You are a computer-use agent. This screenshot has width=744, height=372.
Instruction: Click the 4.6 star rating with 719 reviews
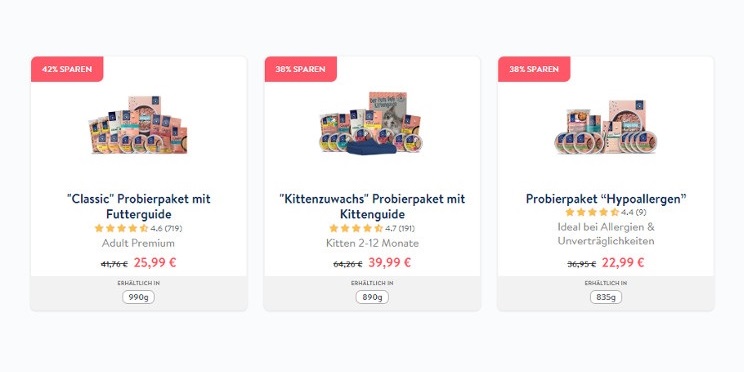(x=138, y=228)
